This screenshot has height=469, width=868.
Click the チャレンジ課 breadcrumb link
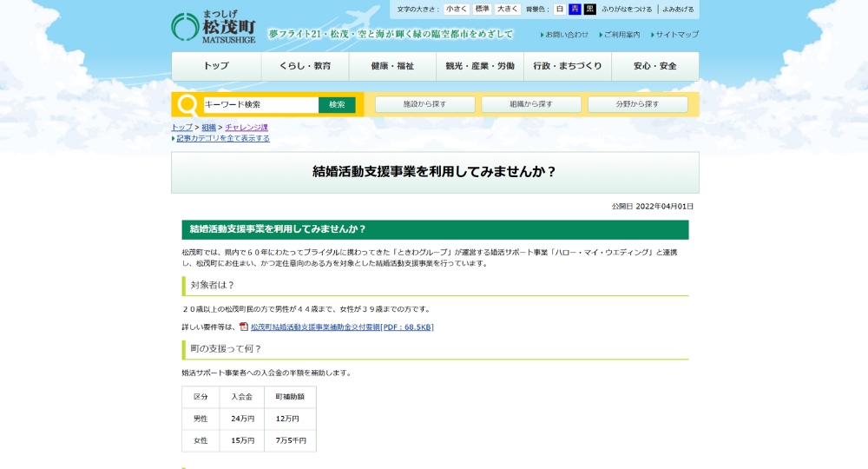click(247, 128)
